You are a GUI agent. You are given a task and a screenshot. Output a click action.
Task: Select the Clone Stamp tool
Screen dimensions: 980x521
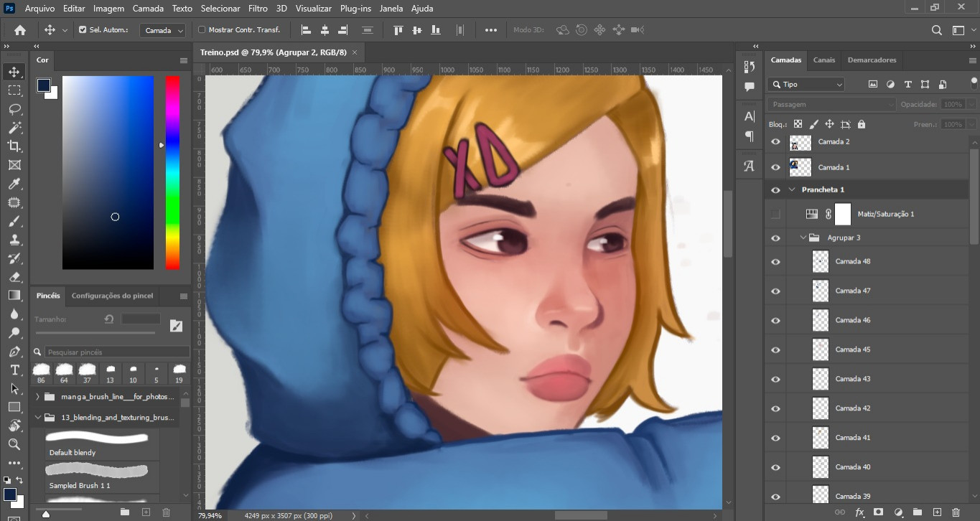point(14,240)
